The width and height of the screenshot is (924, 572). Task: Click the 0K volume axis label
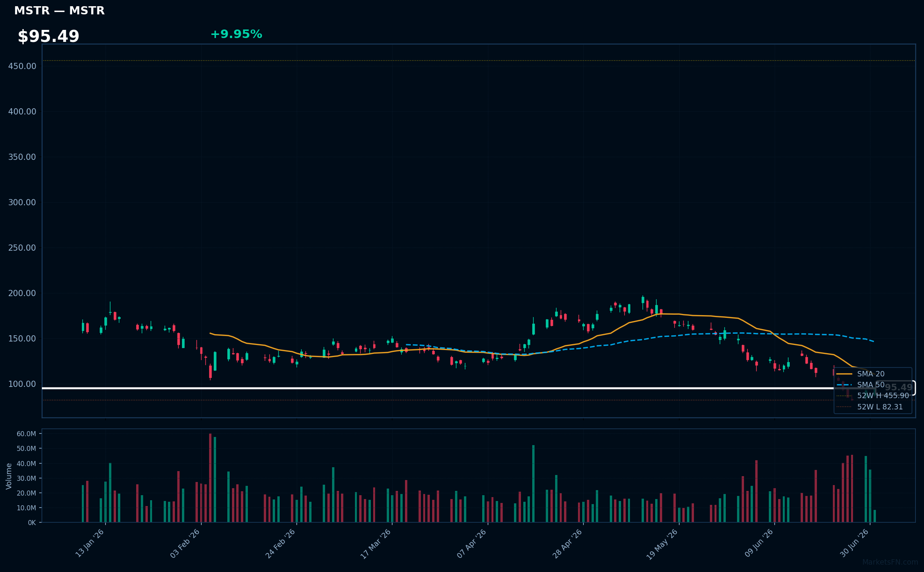[x=32, y=523]
